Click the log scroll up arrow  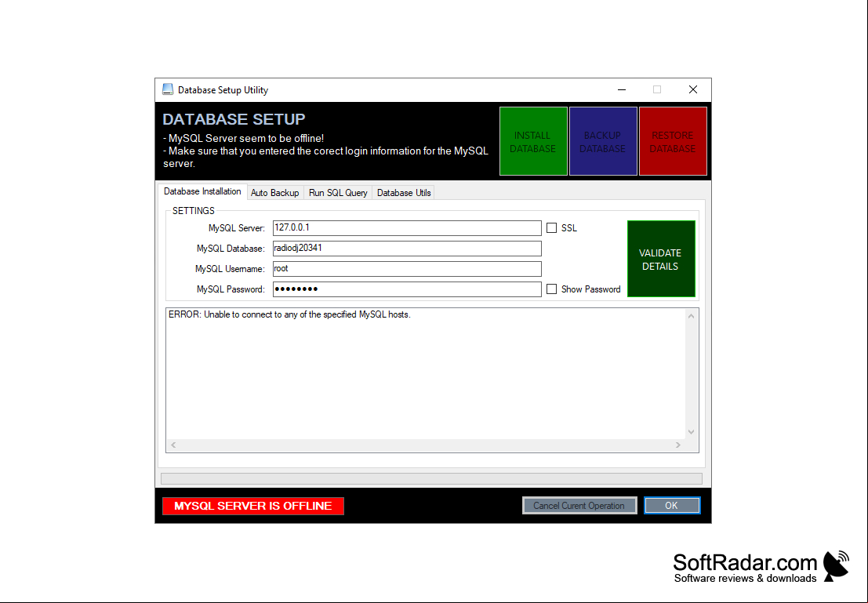691,316
